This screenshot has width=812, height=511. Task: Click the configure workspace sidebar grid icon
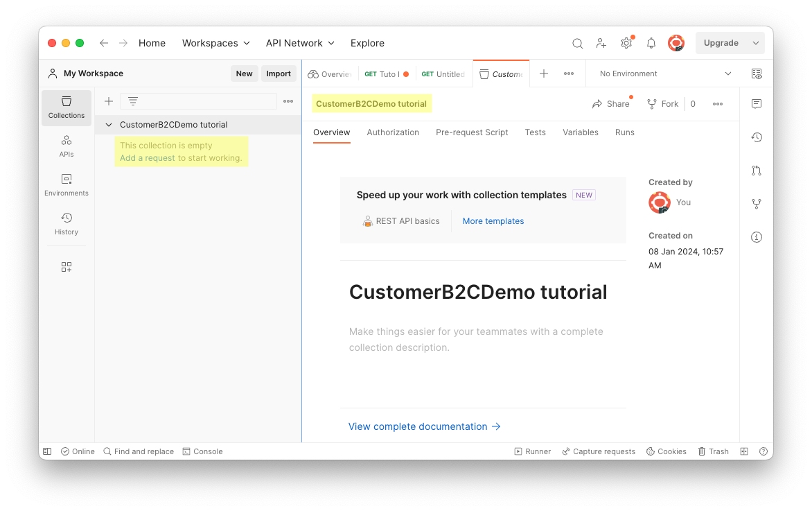coord(67,267)
